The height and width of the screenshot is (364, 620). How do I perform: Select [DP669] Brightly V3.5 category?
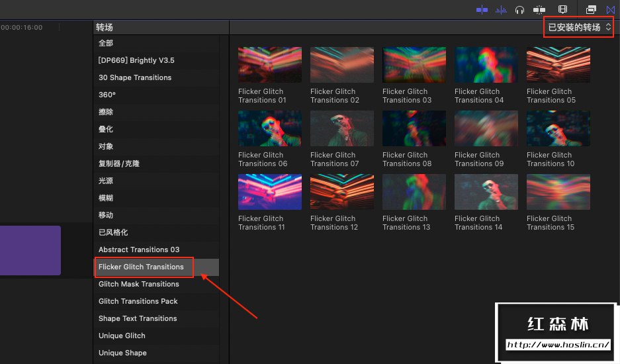[x=156, y=60]
